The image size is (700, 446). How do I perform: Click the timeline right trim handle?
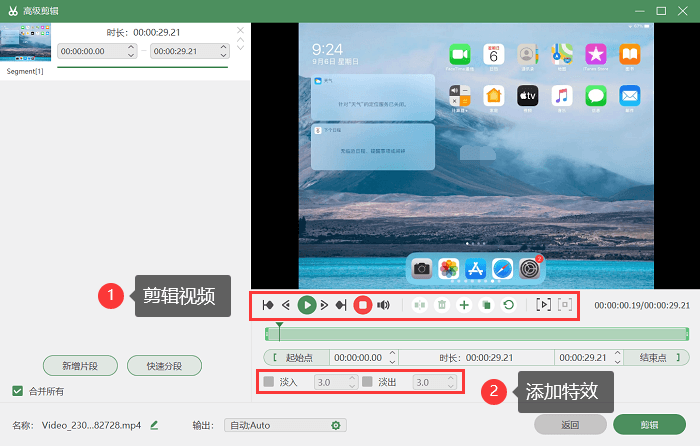[x=688, y=334]
